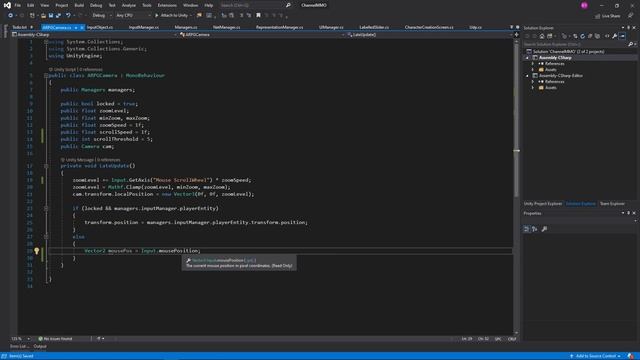Switch to the NetManager.cs tab
Viewport: 640px width, 360px height.
227,27
